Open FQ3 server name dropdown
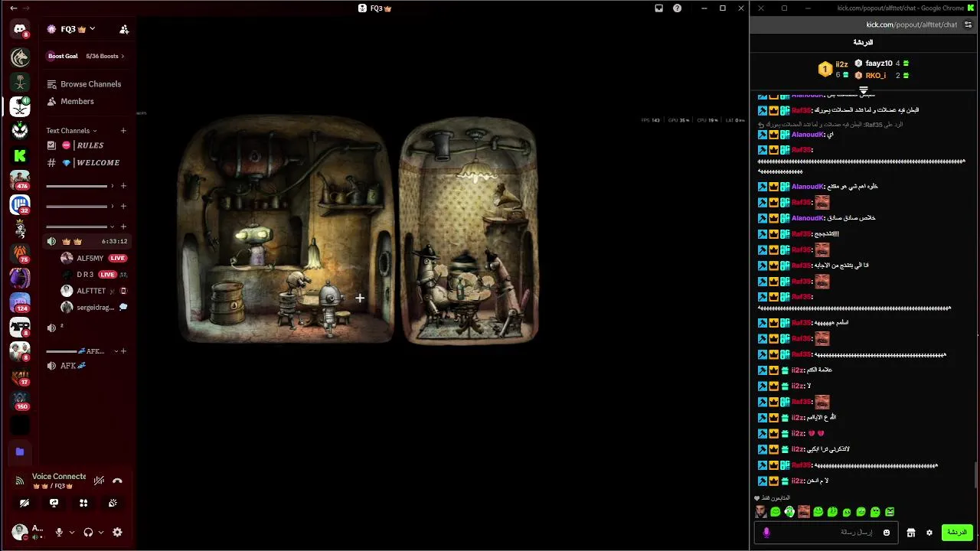The image size is (980, 551). click(x=70, y=29)
